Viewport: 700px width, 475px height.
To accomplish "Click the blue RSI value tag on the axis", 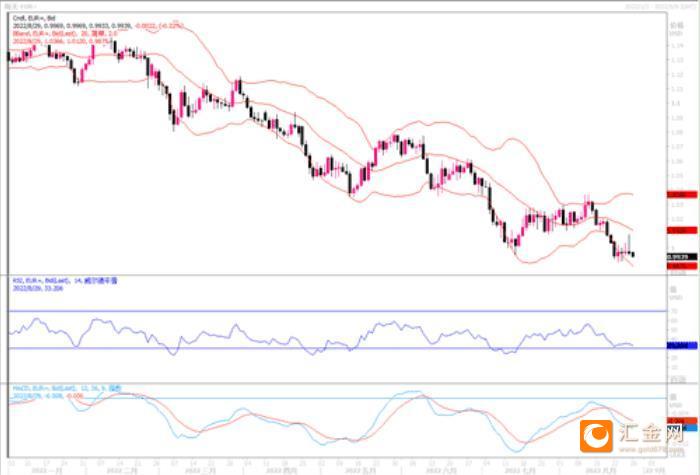I will click(x=682, y=345).
